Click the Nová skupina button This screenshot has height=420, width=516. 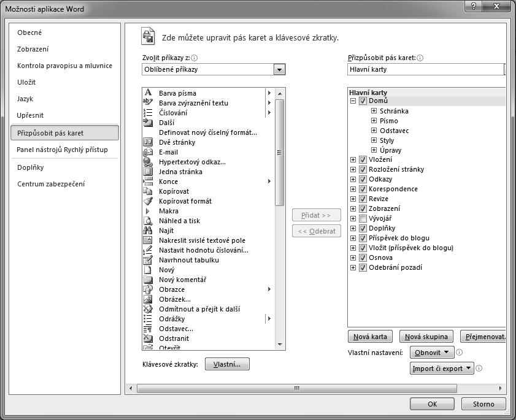[x=426, y=337]
